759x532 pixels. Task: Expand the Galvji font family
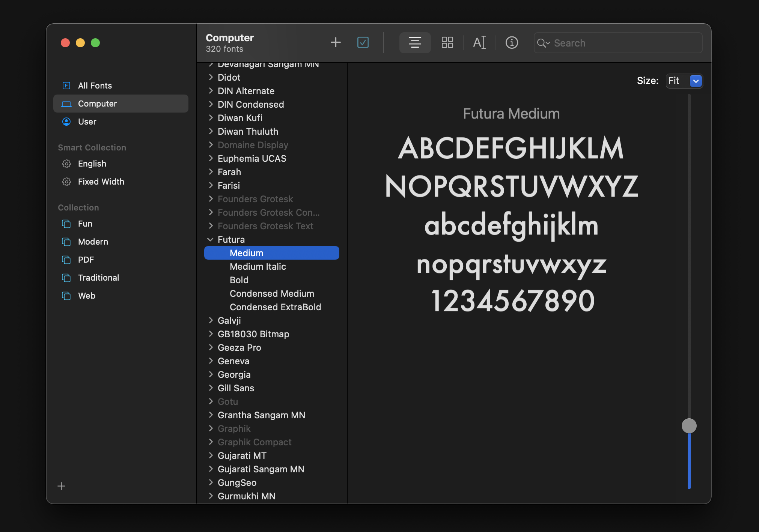211,320
